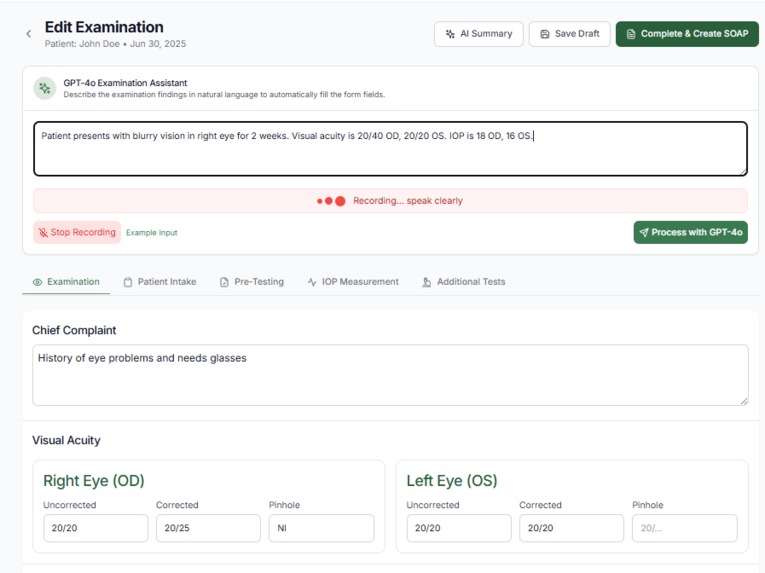The width and height of the screenshot is (765, 573).
Task: Click the Visual Acuity section title
Action: [66, 440]
